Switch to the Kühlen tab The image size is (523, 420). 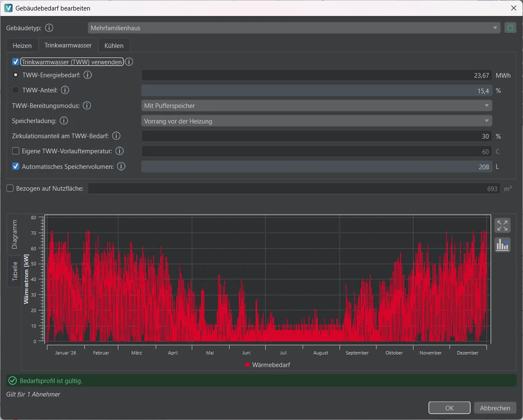coord(114,45)
